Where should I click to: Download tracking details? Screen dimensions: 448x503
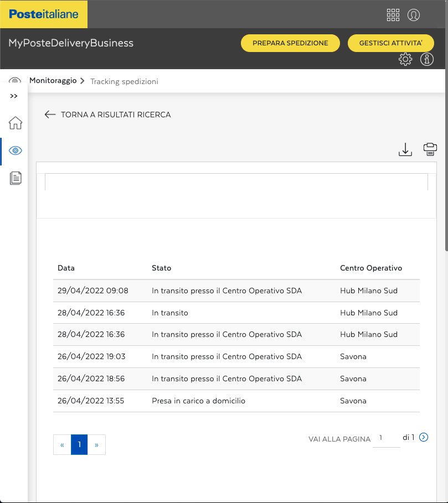point(405,149)
